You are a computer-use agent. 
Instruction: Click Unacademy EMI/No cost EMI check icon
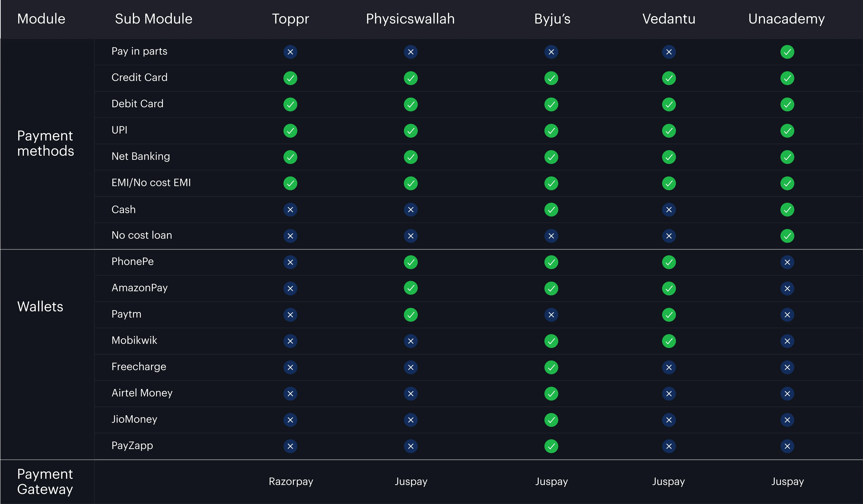tap(787, 184)
